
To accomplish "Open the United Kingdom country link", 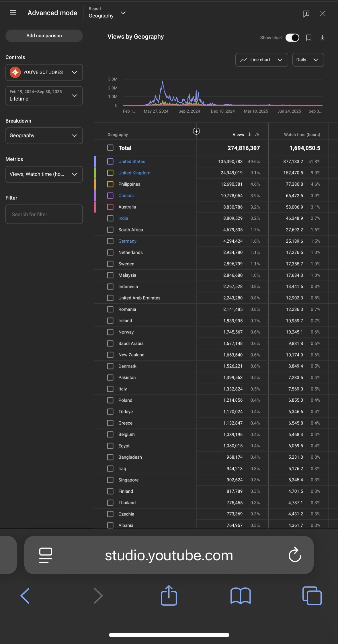I will click(x=134, y=173).
